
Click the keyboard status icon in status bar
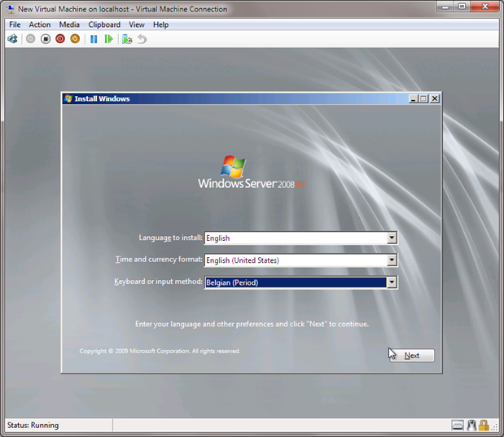click(x=457, y=426)
